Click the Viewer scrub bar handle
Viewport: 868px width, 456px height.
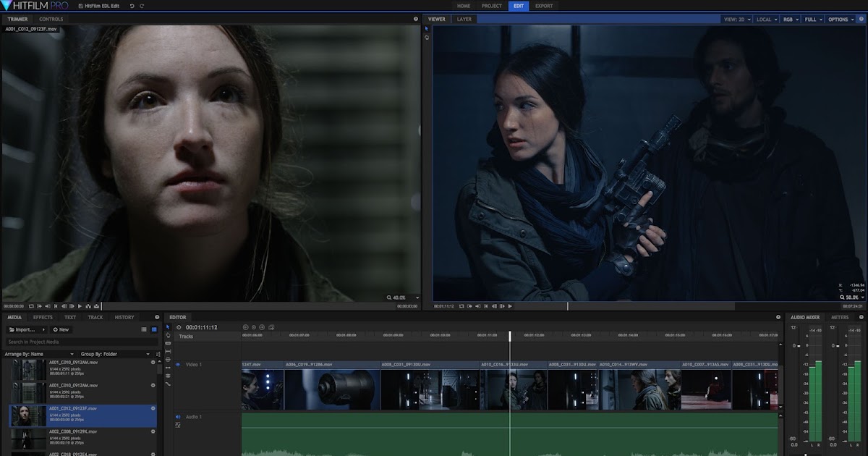[568, 306]
